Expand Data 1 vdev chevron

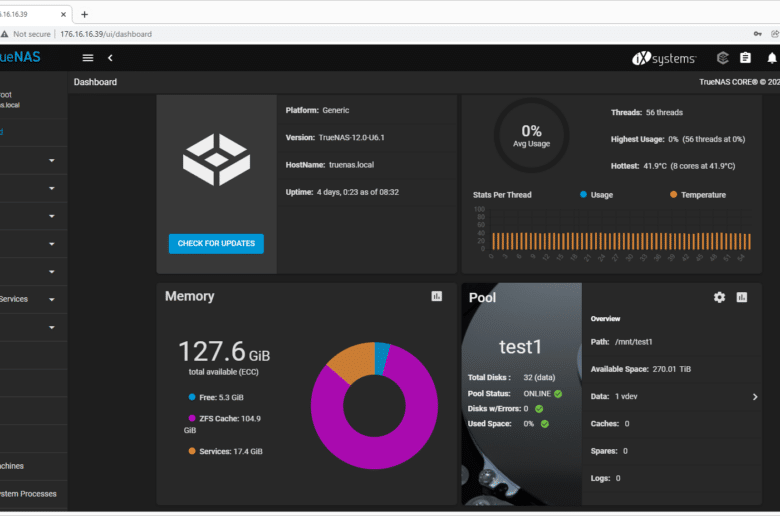coord(755,397)
